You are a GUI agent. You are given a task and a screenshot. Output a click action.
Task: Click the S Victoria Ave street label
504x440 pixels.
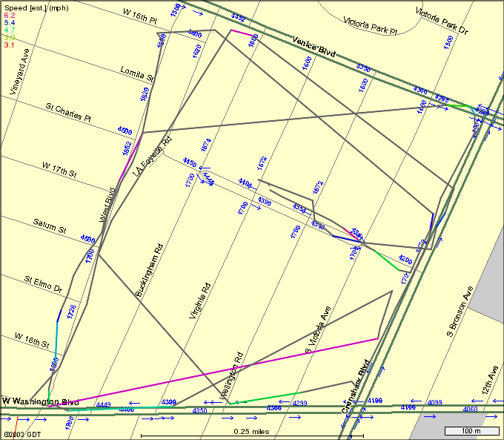(x=318, y=330)
